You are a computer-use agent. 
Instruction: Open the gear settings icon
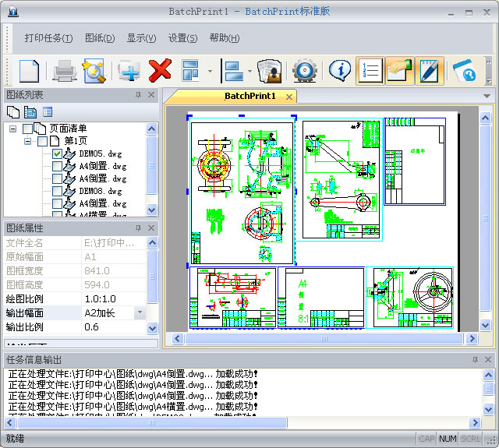tap(304, 71)
